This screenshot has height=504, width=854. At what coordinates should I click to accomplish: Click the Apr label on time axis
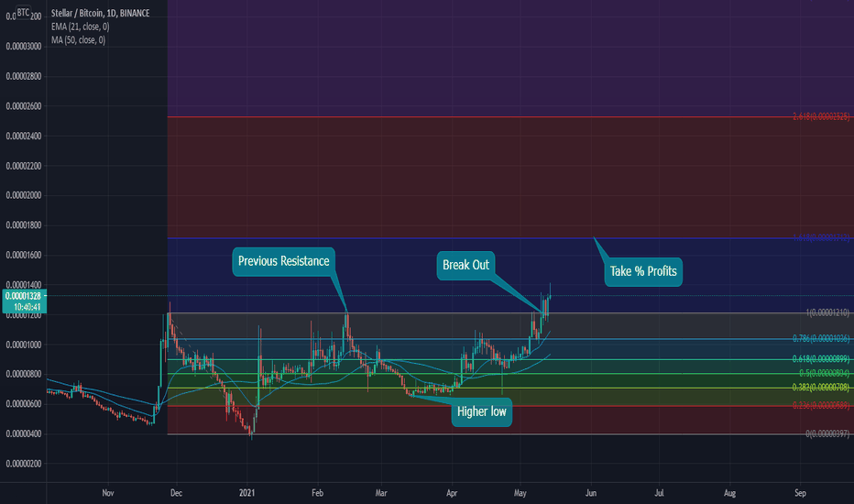(452, 493)
